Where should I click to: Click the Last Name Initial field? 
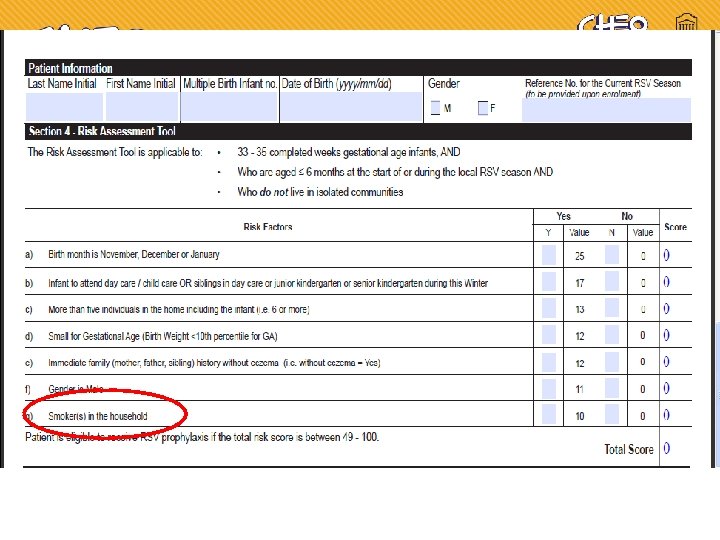[x=64, y=107]
